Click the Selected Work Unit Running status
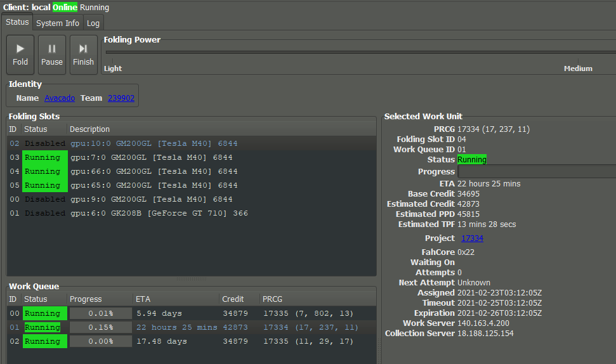The width and height of the screenshot is (616, 364). click(472, 159)
